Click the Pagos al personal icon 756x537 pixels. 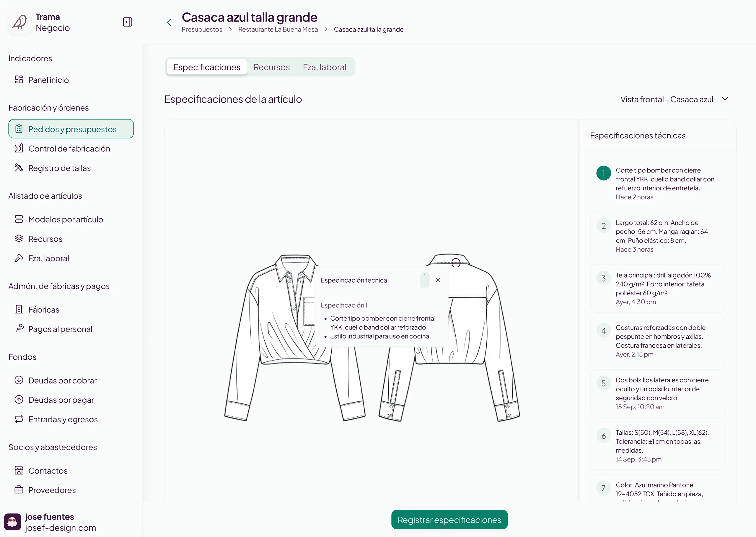[x=20, y=328]
